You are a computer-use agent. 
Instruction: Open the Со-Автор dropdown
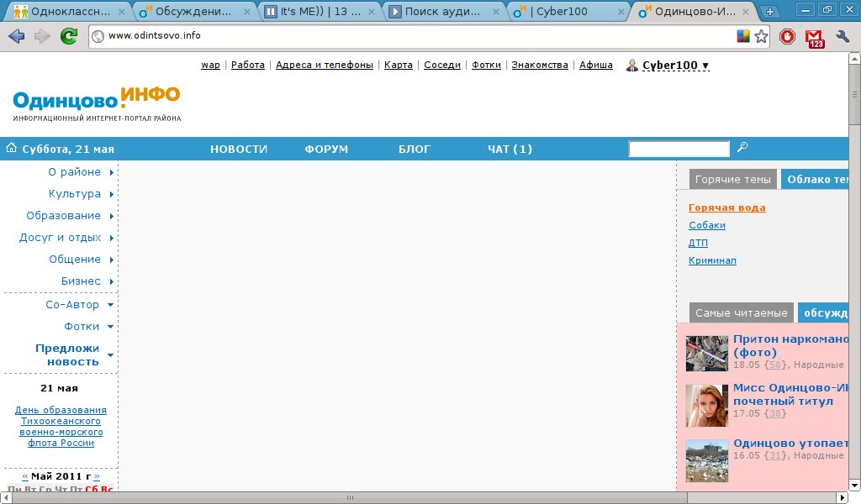point(80,305)
